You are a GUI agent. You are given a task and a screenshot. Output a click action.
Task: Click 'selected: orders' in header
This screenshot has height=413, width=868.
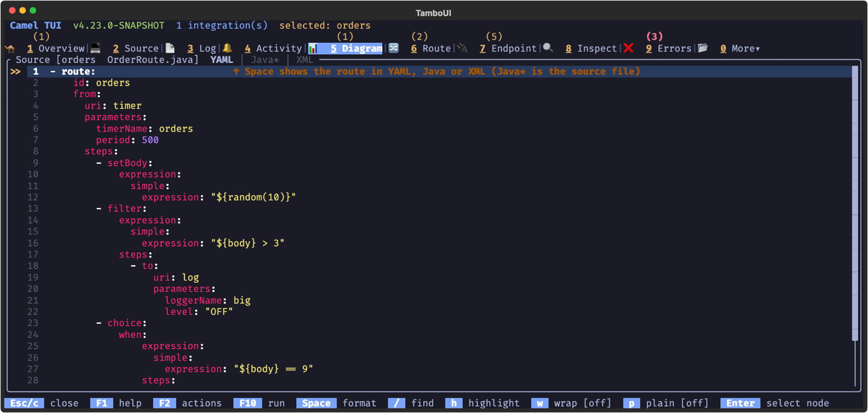325,25
